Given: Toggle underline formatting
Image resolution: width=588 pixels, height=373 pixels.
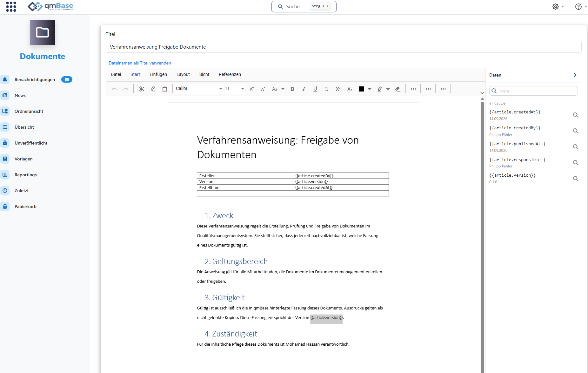Looking at the screenshot, I should pos(315,89).
